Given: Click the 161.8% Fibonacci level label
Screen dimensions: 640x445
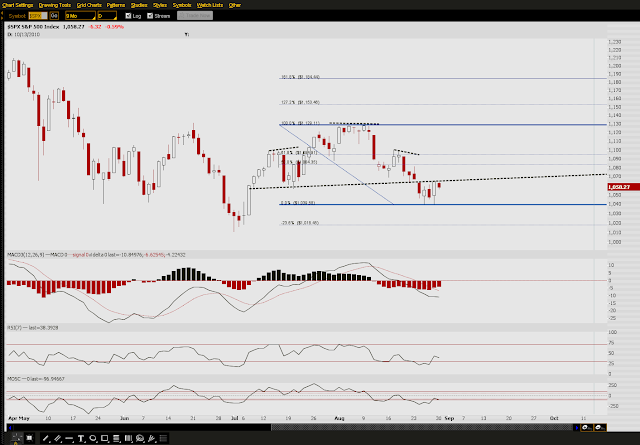Looking at the screenshot, I should point(300,77).
